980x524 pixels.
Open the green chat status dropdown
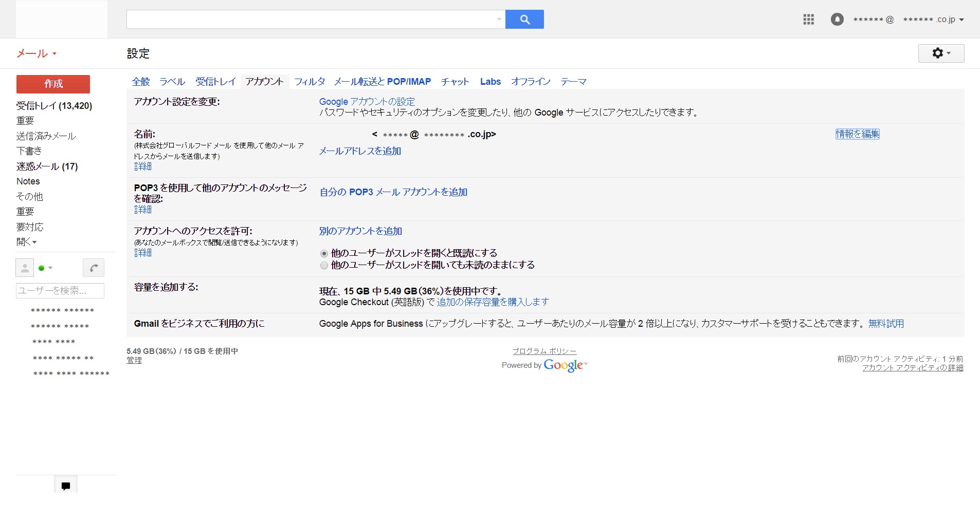click(46, 268)
